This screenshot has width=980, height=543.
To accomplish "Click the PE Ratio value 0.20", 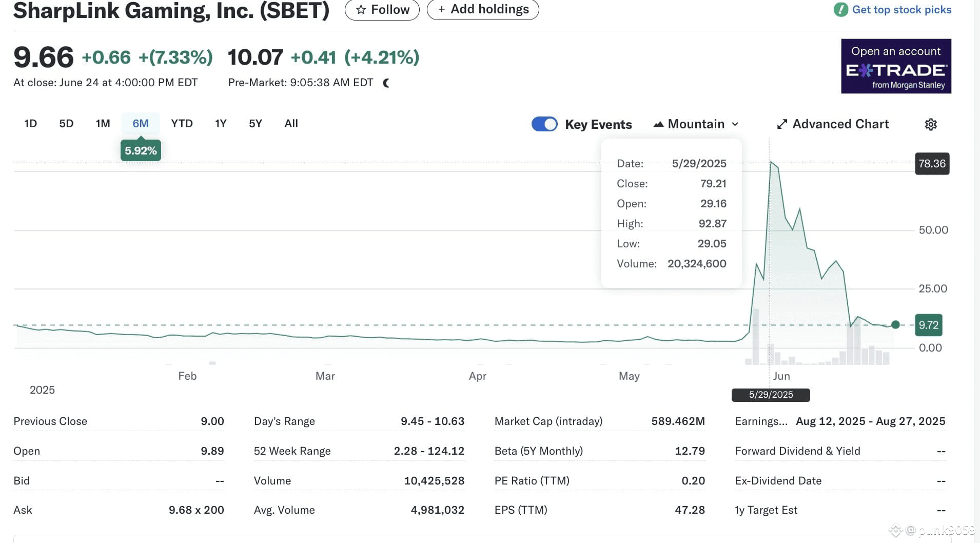I will (x=693, y=481).
